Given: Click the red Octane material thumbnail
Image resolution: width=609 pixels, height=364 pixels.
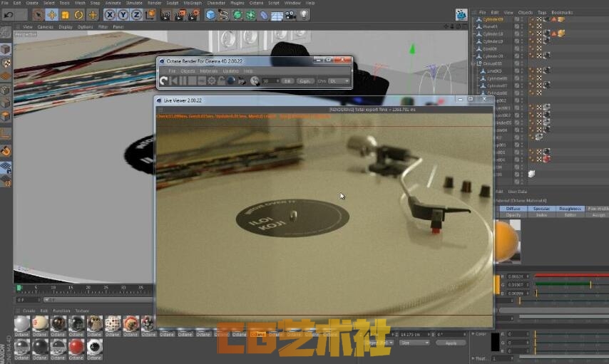Looking at the screenshot, I should [76, 346].
